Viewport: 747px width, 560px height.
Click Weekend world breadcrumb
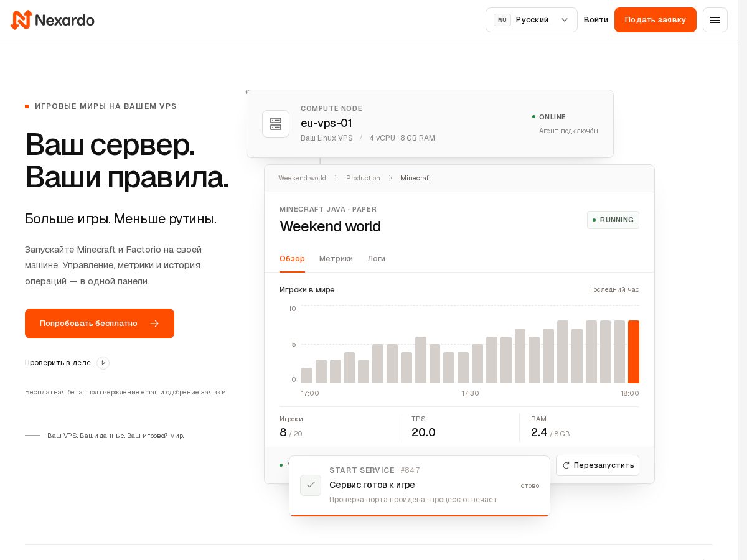302,178
